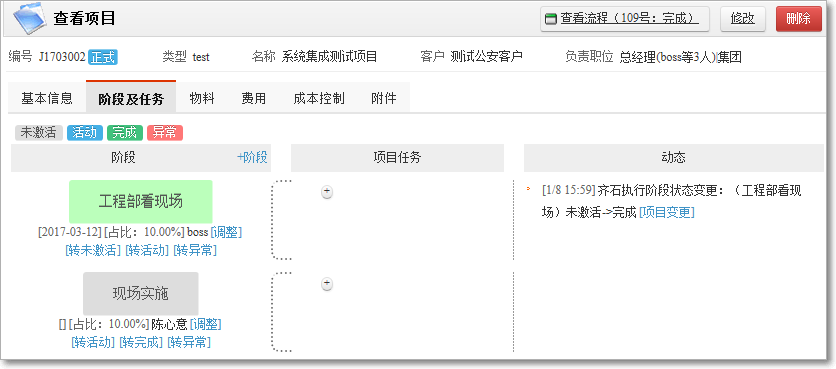Click the 正式 status badge

coord(103,57)
